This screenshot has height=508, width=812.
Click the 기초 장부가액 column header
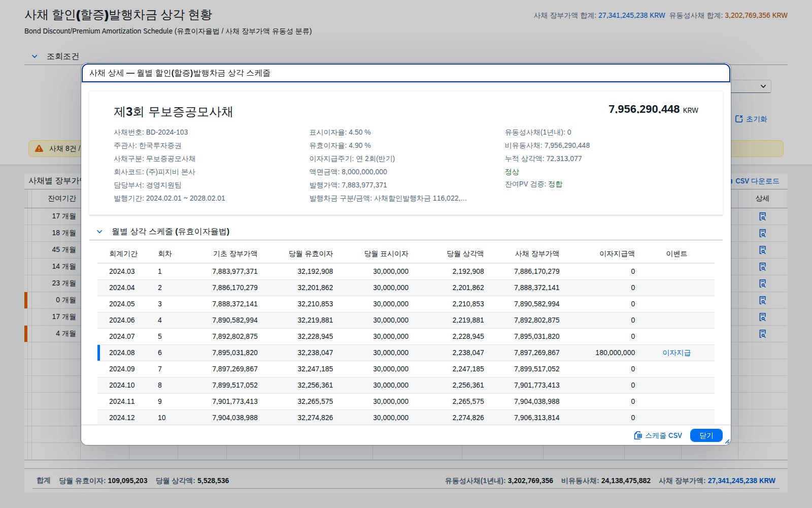tap(235, 253)
